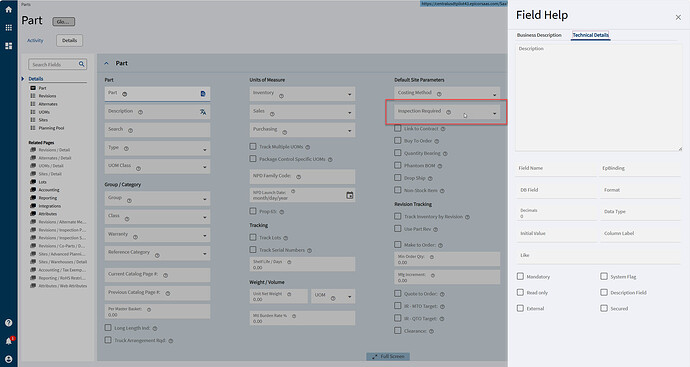Click the Glo... button beside Part title
The width and height of the screenshot is (690, 367).
pos(64,22)
